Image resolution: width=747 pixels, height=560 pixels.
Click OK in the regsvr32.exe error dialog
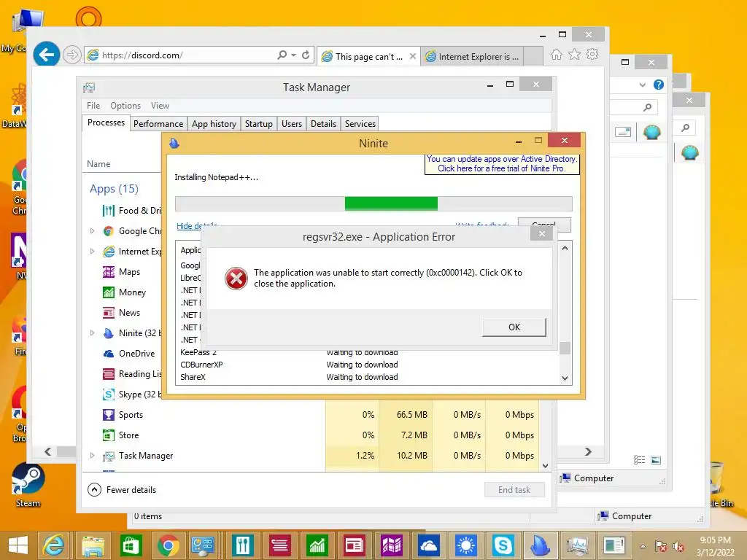coord(514,327)
